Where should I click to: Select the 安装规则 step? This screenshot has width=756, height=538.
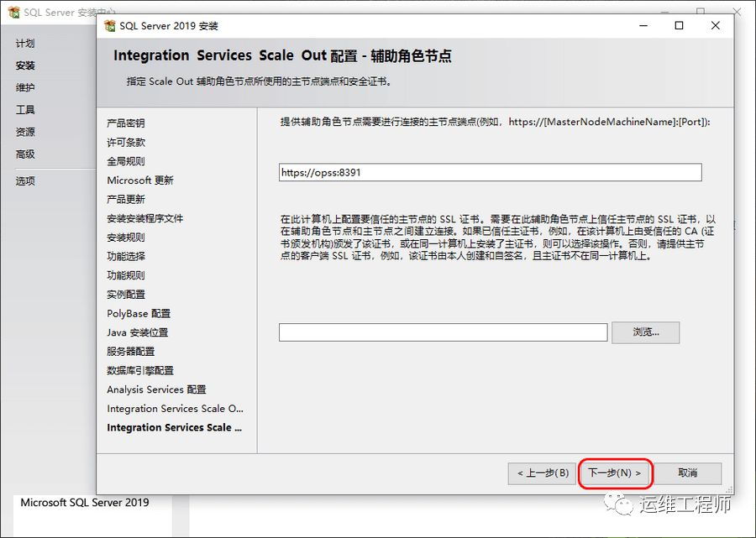tap(126, 238)
